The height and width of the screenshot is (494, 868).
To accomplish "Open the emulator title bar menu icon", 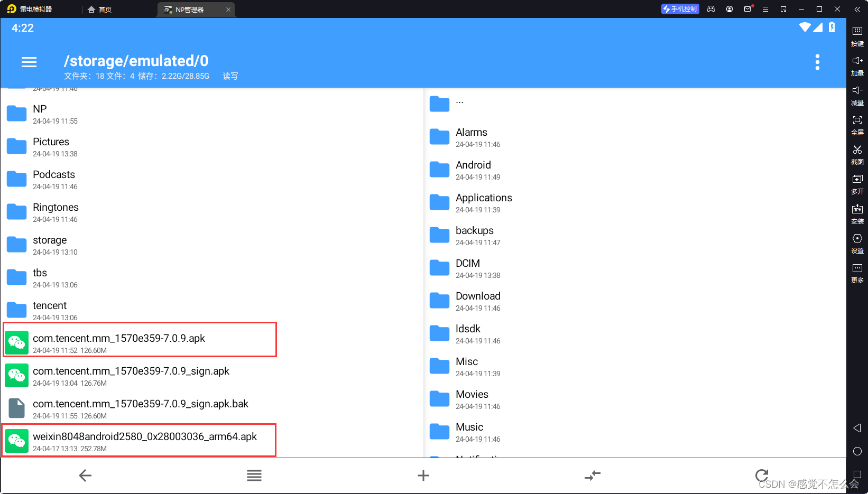I will coord(765,9).
